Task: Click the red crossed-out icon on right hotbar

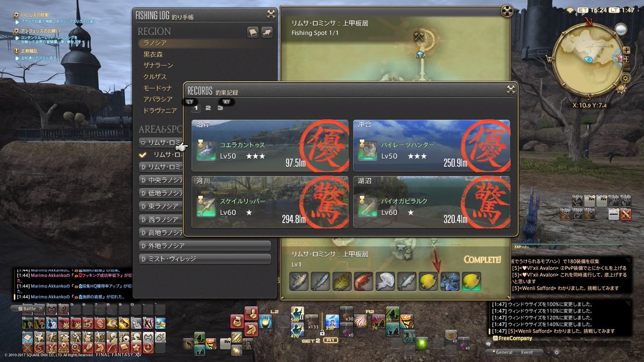Action: [626, 214]
